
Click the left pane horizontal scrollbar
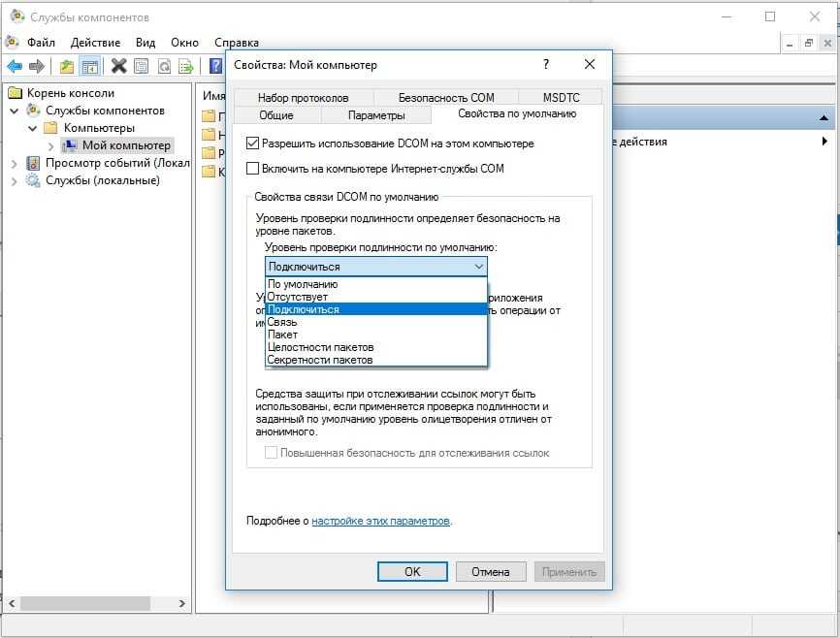[x=97, y=603]
